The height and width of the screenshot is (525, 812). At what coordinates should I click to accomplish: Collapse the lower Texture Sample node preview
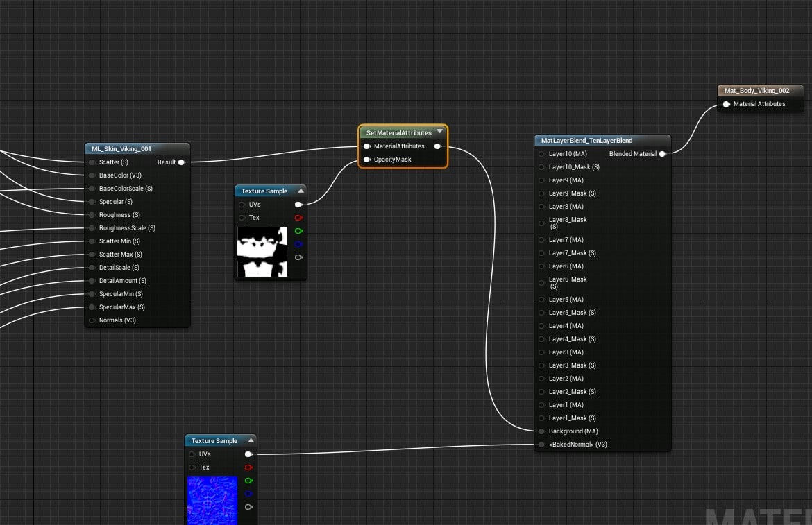pos(251,440)
